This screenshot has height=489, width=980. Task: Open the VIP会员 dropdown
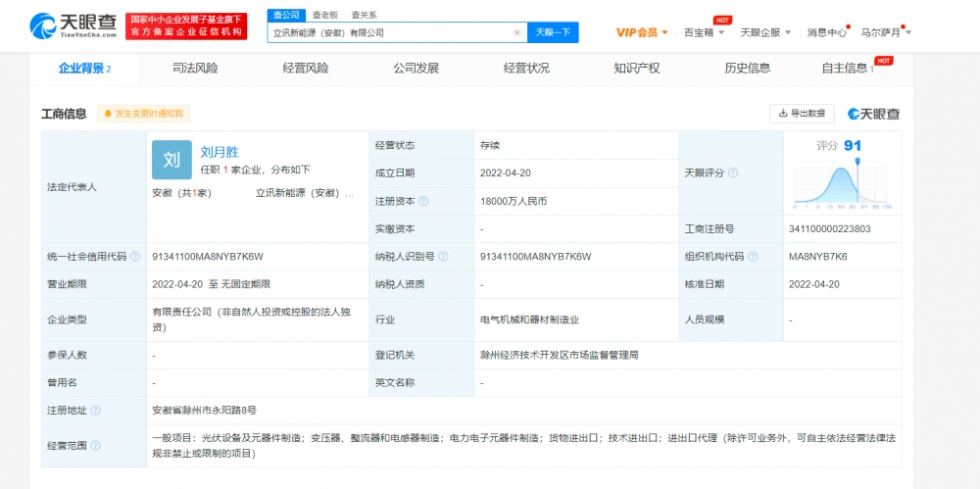click(x=642, y=32)
